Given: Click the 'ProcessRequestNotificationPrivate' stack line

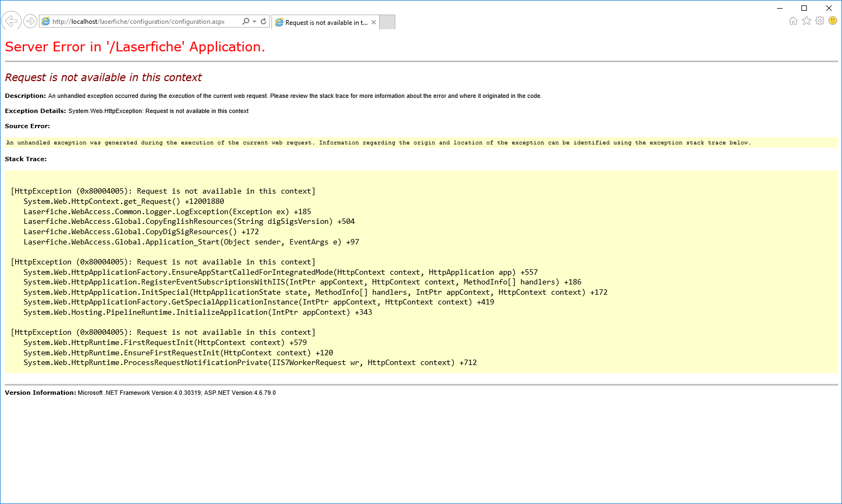Looking at the screenshot, I should point(250,362).
